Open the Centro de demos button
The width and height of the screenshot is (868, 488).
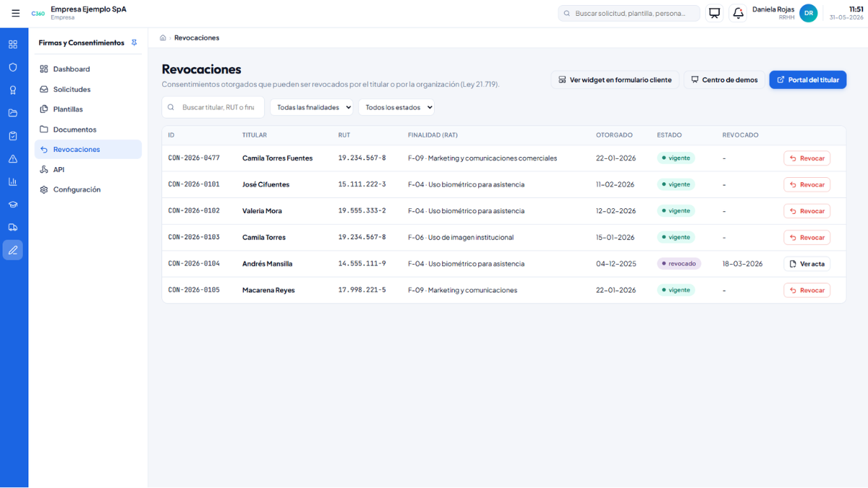pos(724,80)
